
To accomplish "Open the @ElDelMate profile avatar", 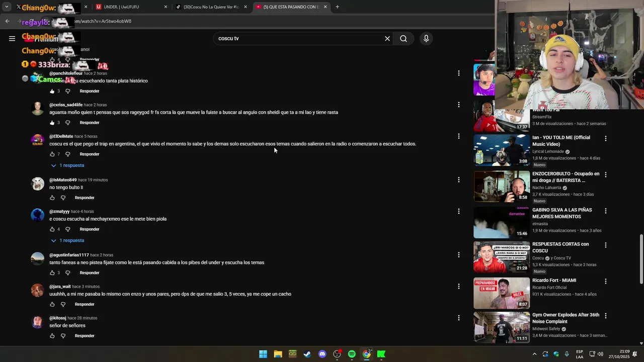I will pos(38,140).
